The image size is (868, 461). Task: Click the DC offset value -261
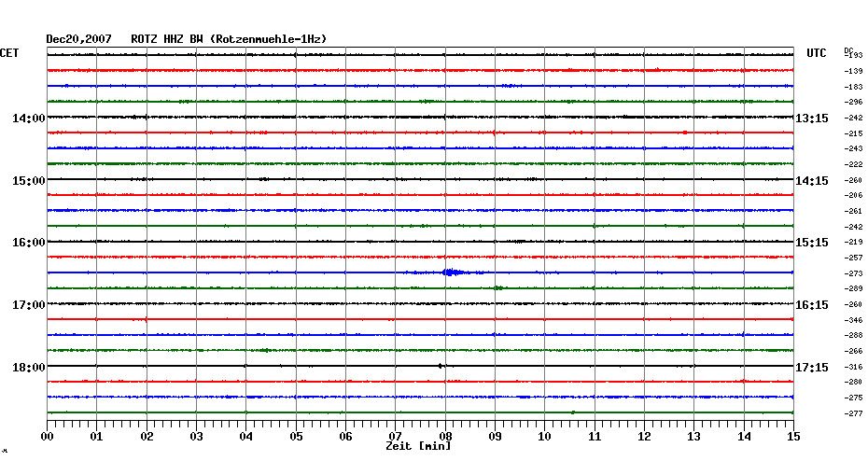point(853,211)
